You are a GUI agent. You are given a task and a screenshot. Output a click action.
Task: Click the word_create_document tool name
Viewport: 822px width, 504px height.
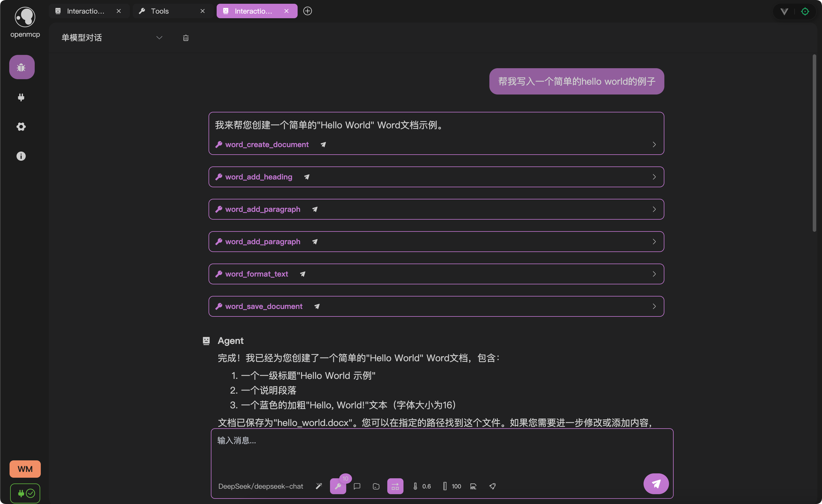click(267, 144)
